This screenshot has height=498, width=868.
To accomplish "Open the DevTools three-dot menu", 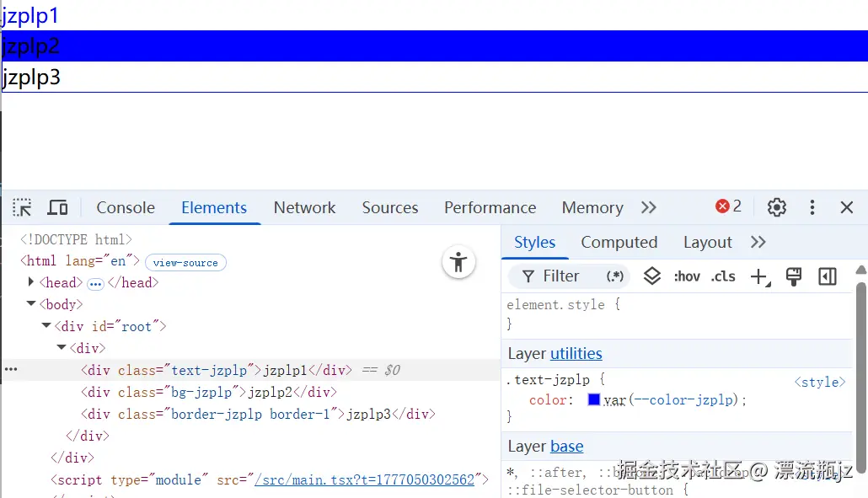I will click(812, 207).
